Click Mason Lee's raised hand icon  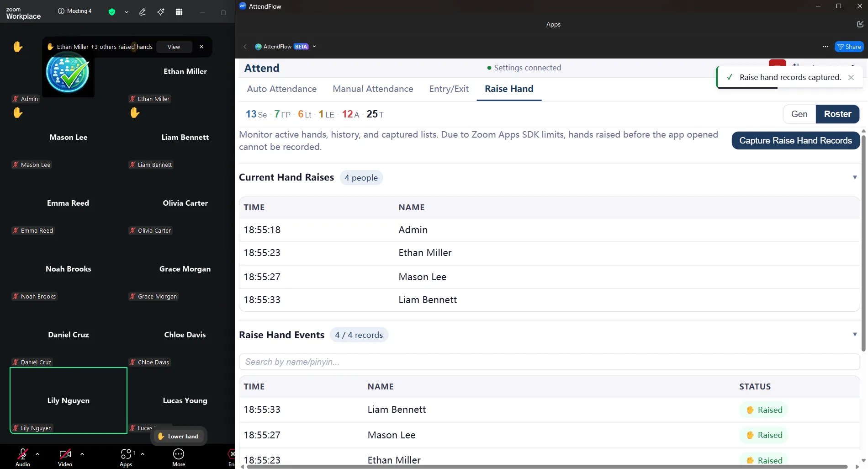coord(18,112)
